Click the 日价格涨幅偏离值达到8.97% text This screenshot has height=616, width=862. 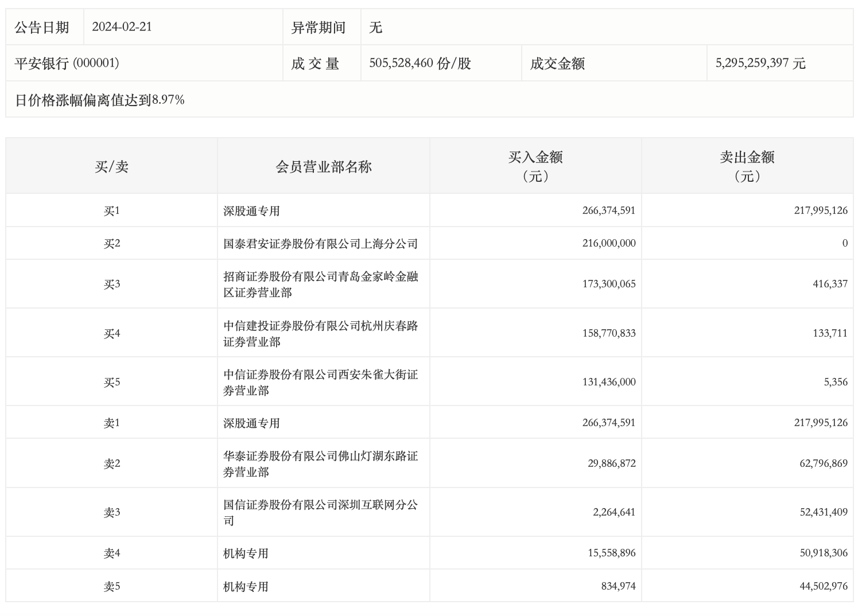point(99,100)
